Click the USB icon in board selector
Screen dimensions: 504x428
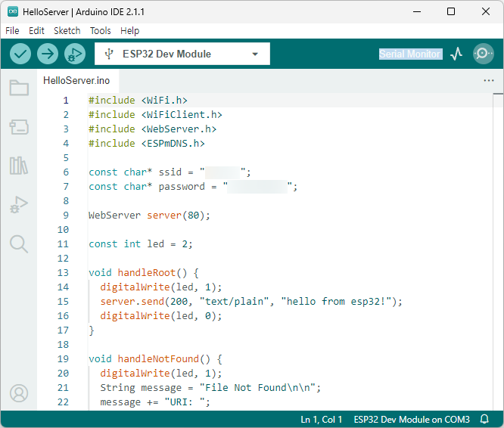[109, 54]
